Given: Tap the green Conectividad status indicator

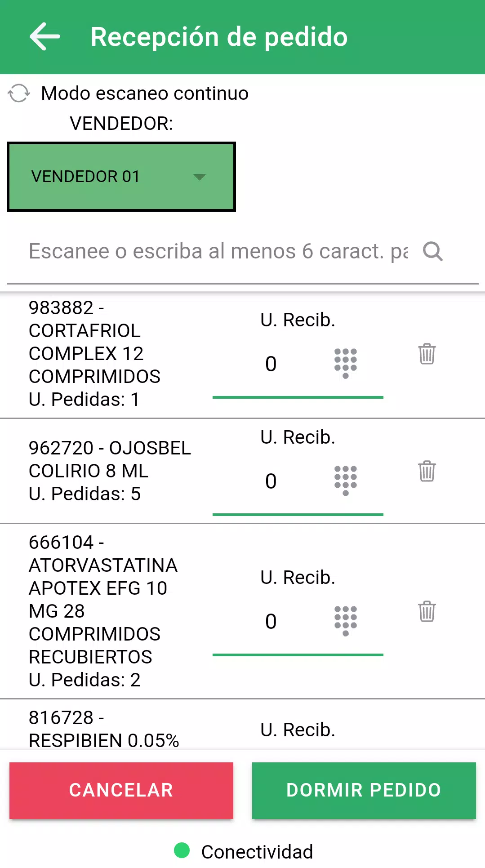Looking at the screenshot, I should point(182,850).
